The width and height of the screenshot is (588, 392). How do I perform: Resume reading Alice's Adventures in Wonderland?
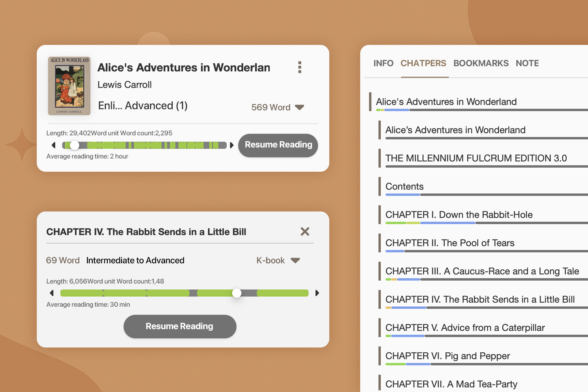pyautogui.click(x=278, y=145)
